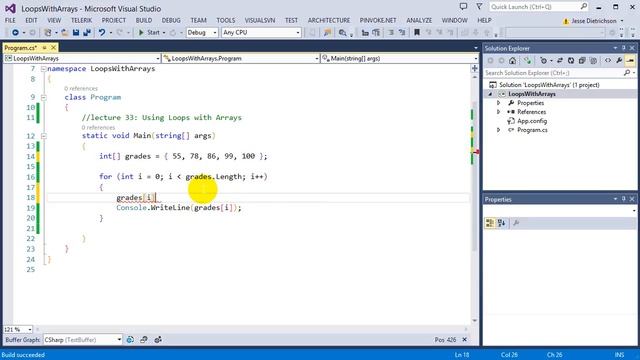640x360 pixels.
Task: Click the Undo arrow icon
Action: point(102,32)
